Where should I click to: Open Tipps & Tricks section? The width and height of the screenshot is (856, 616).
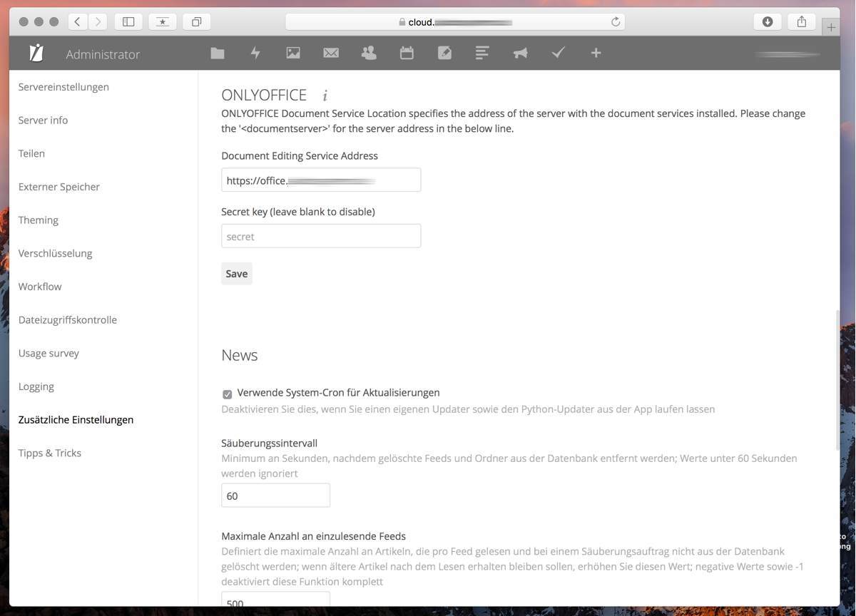coord(50,453)
